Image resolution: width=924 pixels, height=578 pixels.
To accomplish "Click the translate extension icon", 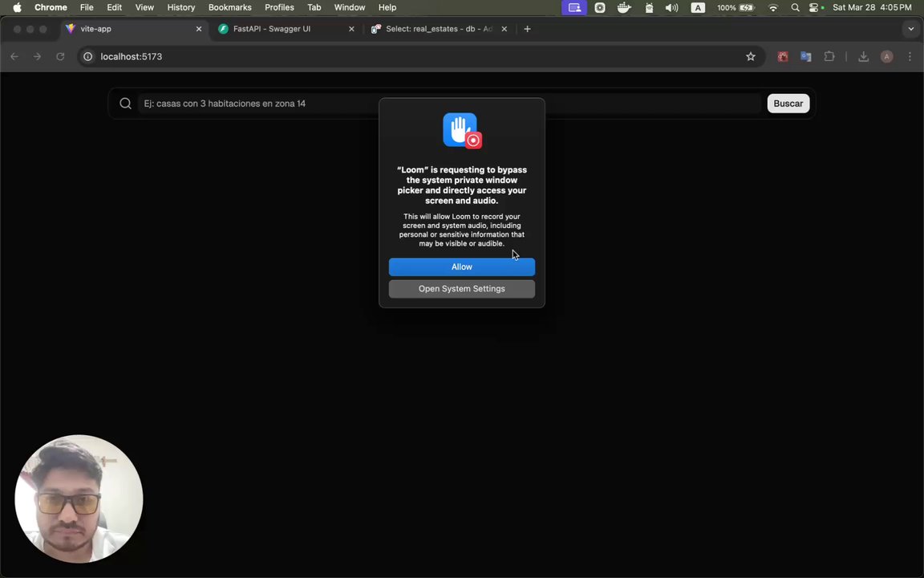I will pyautogui.click(x=805, y=57).
